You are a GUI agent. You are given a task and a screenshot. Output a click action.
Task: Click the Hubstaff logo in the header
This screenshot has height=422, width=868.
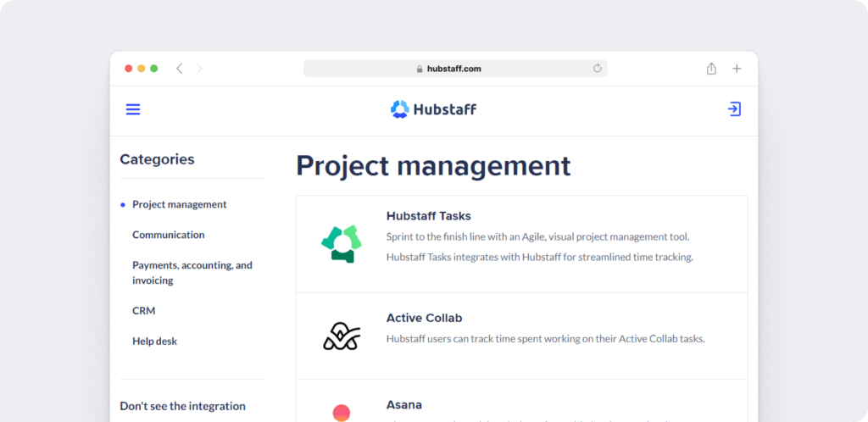point(433,109)
